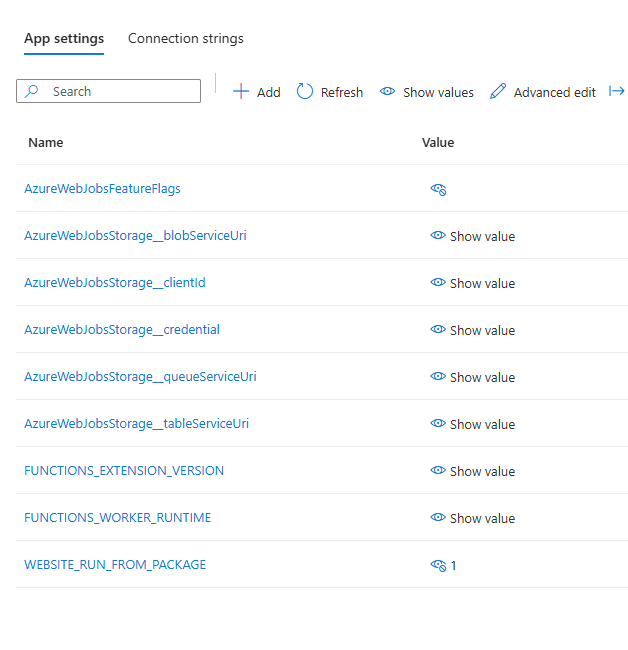The width and height of the screenshot is (628, 650).
Task: Click the eye icon beside Show values
Action: tap(388, 91)
